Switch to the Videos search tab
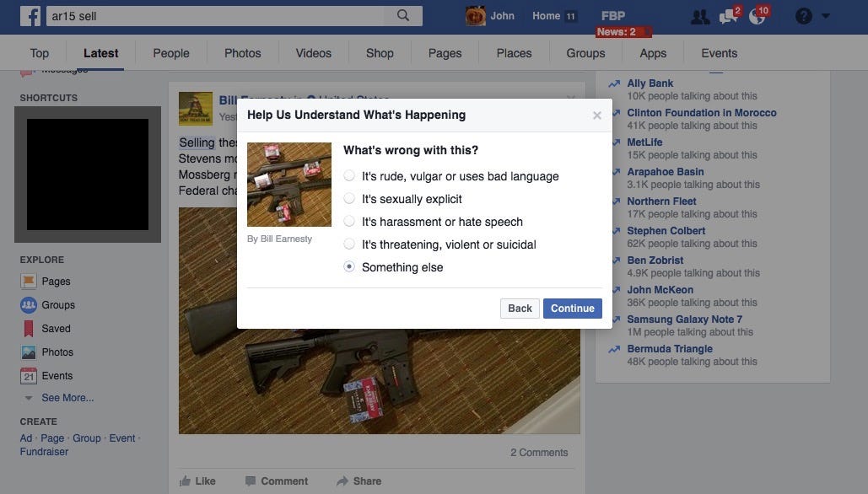868x494 pixels. coord(313,53)
